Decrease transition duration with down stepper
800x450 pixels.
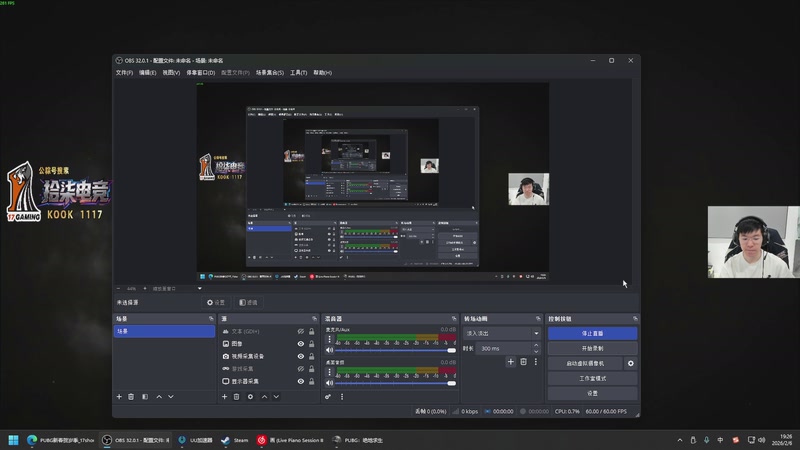(x=536, y=352)
